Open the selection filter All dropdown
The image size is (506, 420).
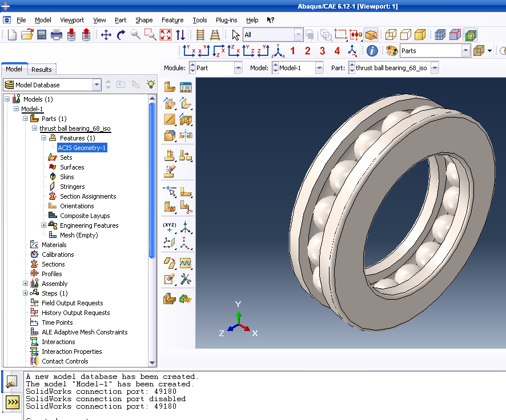298,35
